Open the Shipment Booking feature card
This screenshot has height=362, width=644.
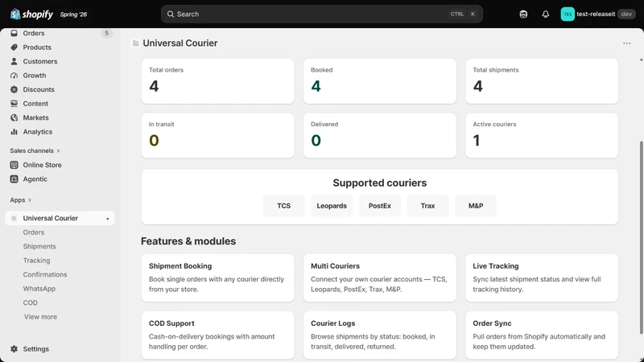pyautogui.click(x=217, y=278)
